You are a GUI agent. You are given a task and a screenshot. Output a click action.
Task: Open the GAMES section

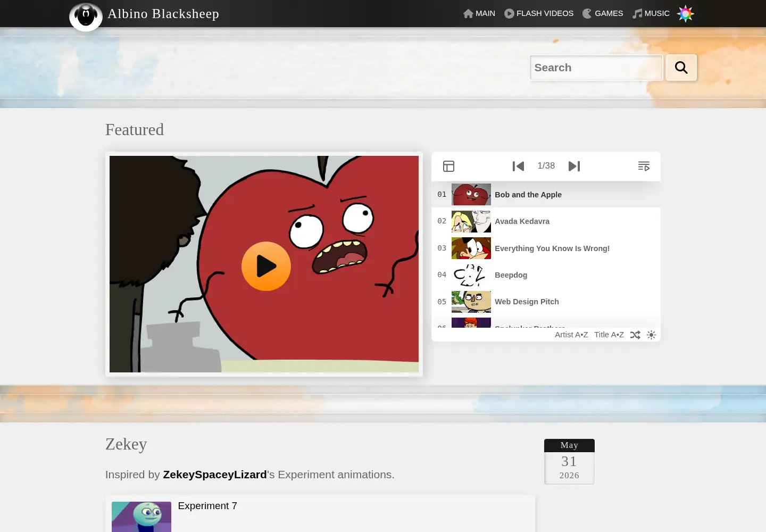(x=603, y=13)
